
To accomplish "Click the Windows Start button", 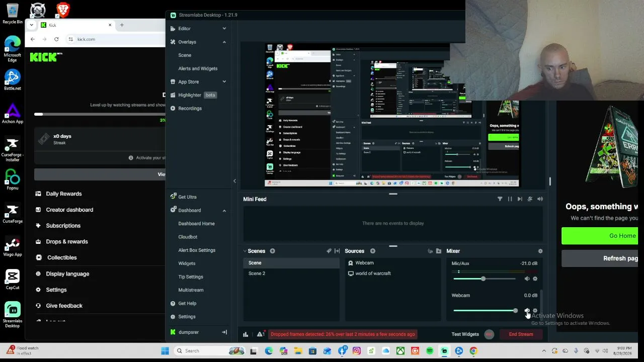I will (x=165, y=351).
